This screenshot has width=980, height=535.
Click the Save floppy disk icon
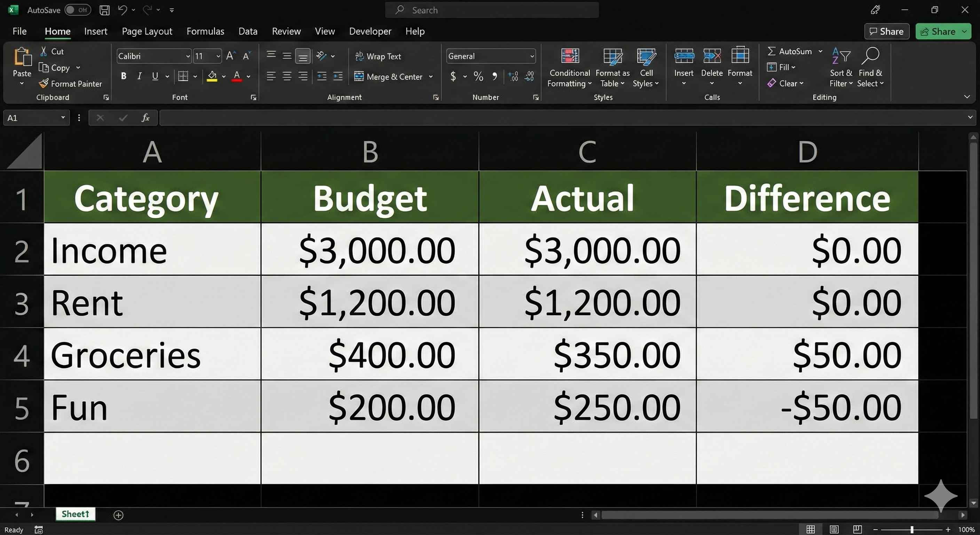104,10
